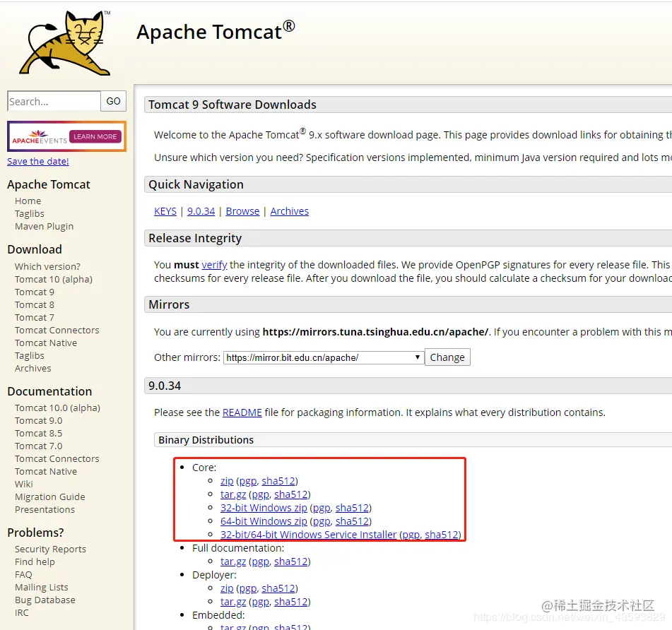Open the Apache Events Learn More banner

pos(67,136)
